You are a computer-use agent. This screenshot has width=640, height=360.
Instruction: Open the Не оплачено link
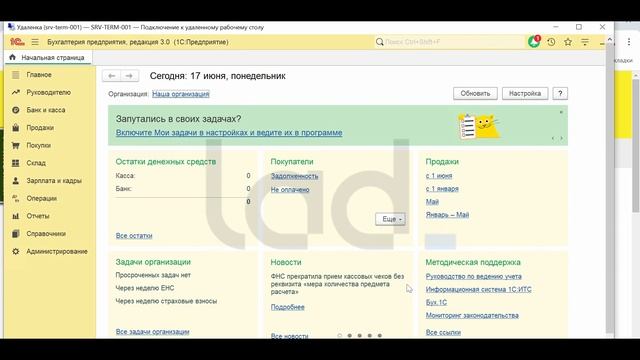click(x=290, y=189)
